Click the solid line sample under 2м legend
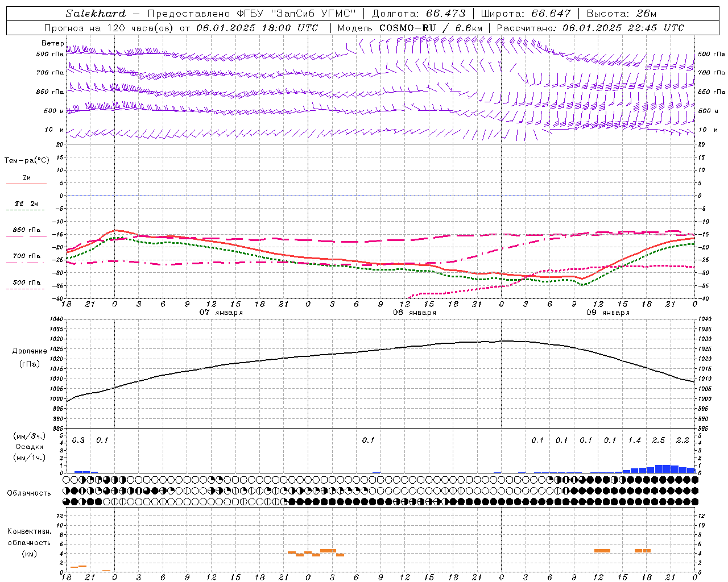This screenshot has height=582, width=728. (x=26, y=184)
